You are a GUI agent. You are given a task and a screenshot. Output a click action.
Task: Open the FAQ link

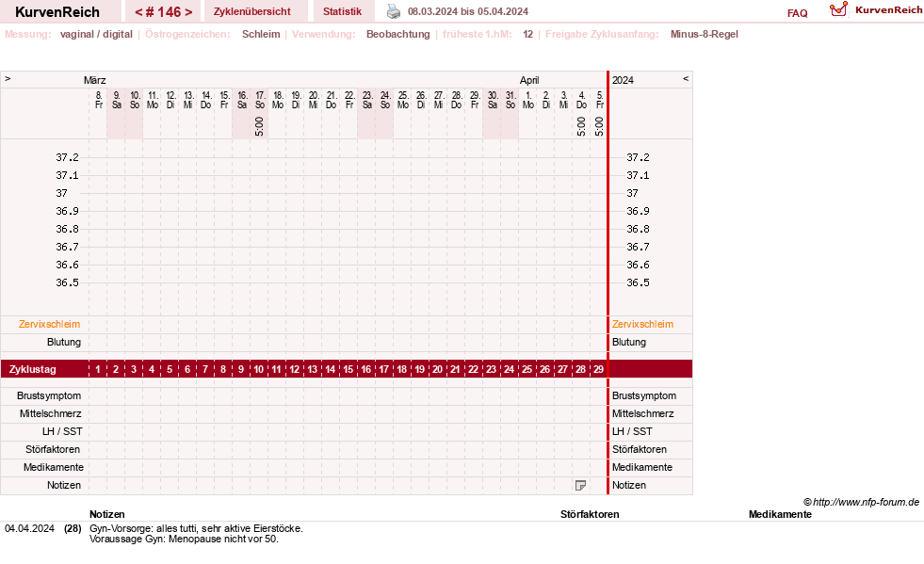pyautogui.click(x=797, y=13)
